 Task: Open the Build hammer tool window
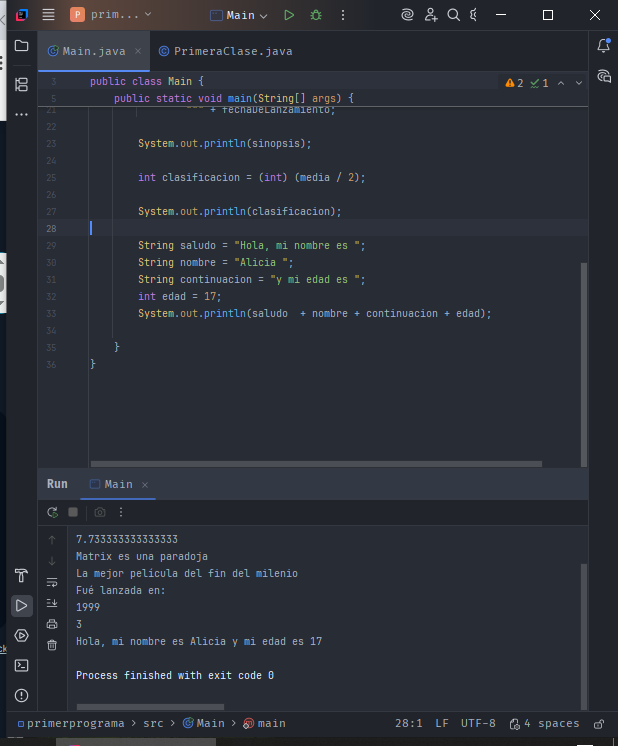pos(21,575)
